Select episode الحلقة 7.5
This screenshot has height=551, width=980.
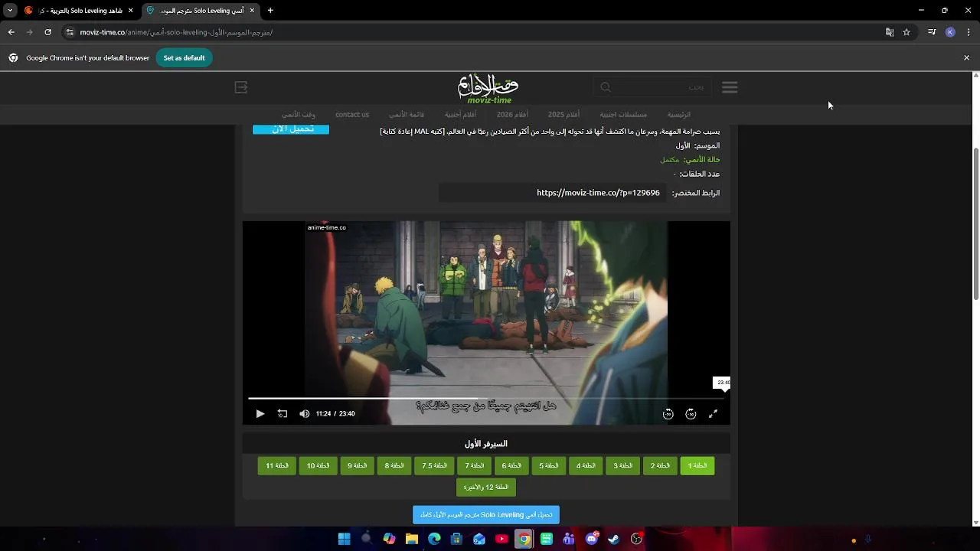click(434, 465)
